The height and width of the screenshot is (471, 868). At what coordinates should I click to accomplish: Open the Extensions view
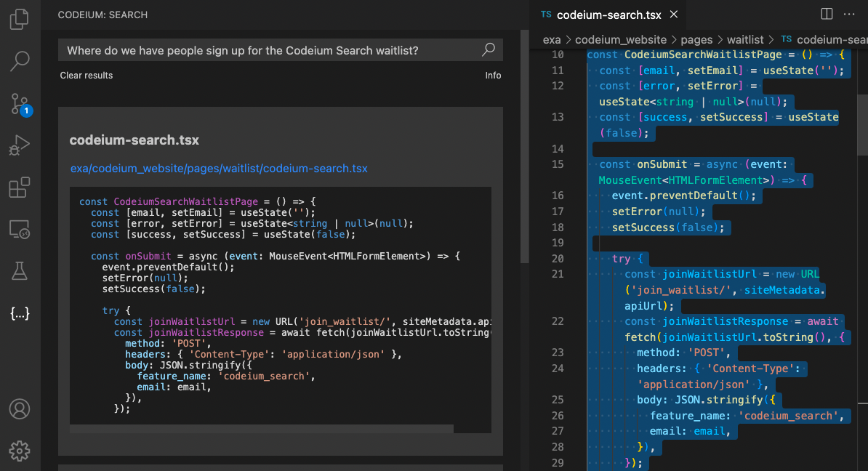click(20, 188)
